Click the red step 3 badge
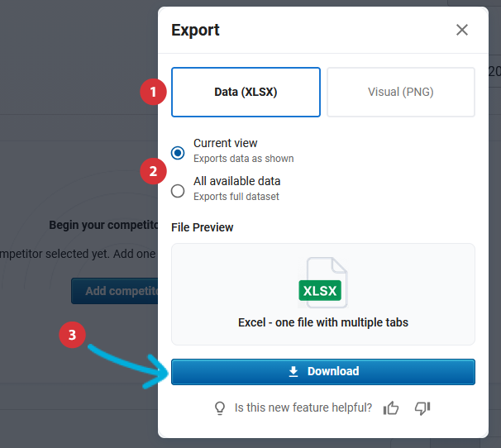This screenshot has height=448, width=501. pos(73,336)
